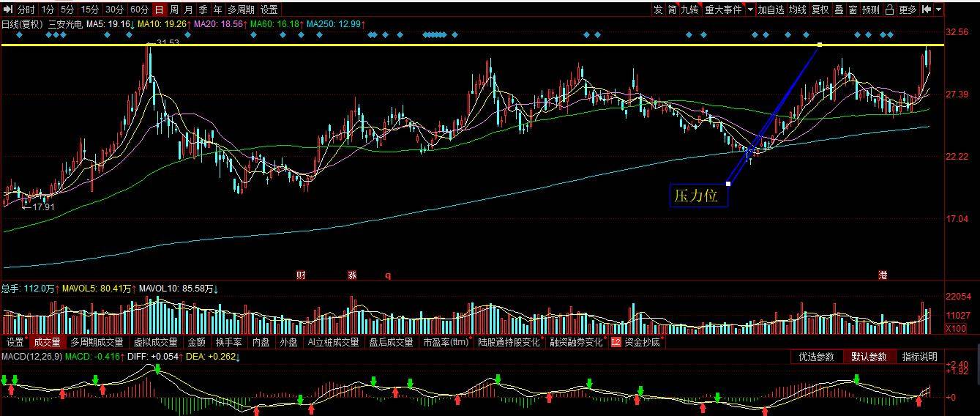Open the 更多 menu
Screen dimensions: 980x416
(x=908, y=10)
